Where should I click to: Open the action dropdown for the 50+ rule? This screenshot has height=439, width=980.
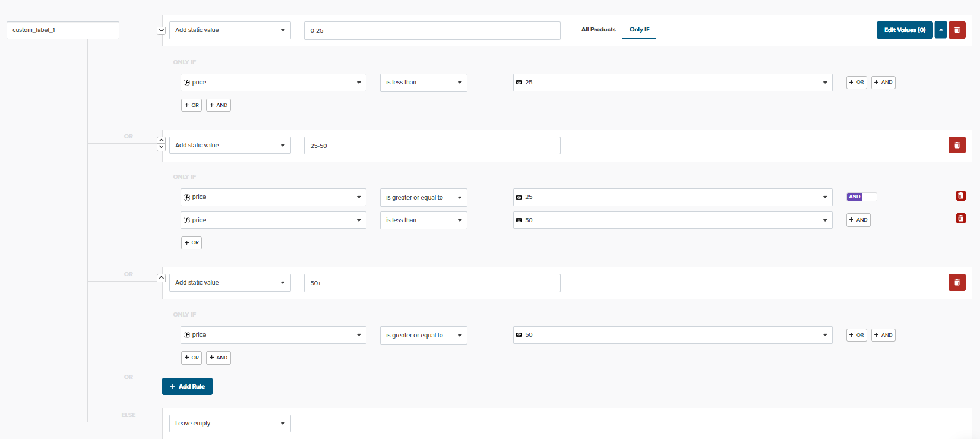click(230, 283)
